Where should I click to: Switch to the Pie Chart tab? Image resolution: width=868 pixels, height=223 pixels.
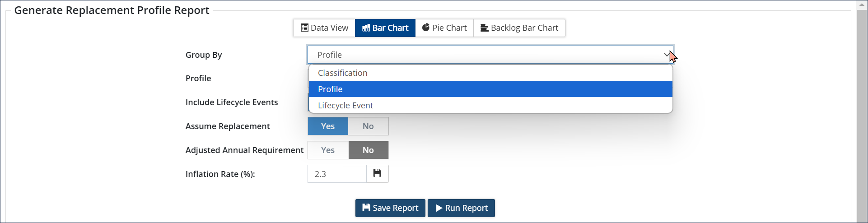coord(444,28)
